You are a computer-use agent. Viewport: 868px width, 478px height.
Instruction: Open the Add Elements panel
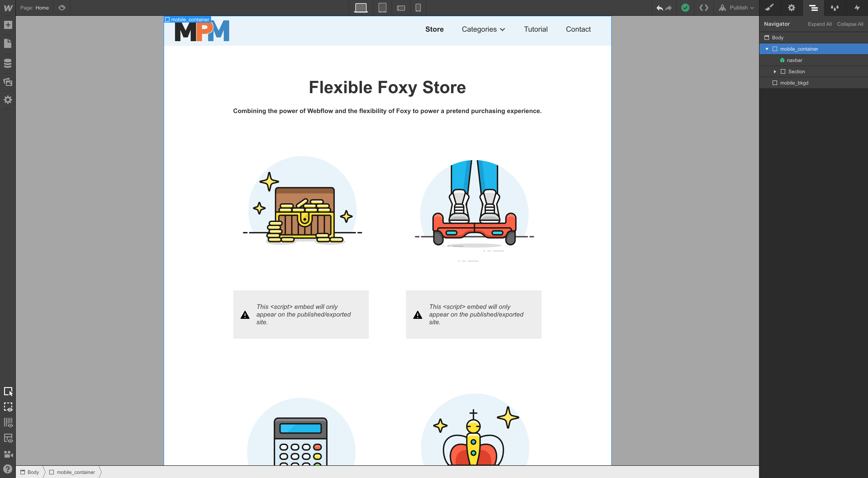pos(8,25)
